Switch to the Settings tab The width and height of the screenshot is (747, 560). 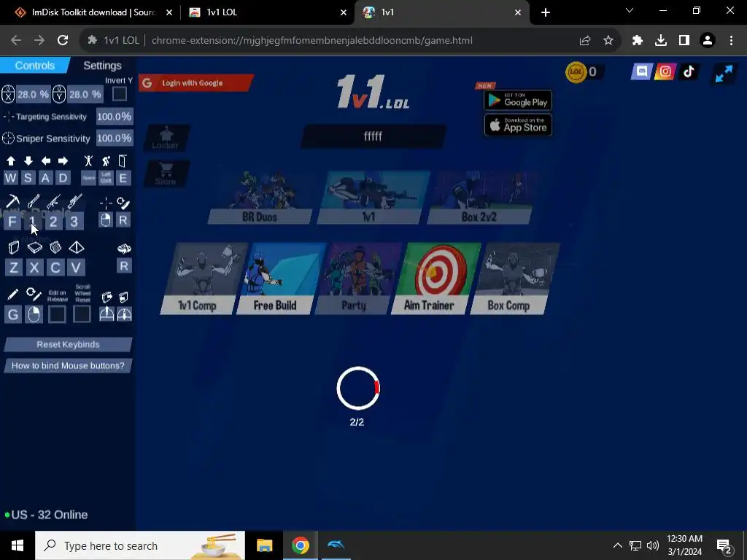click(102, 65)
